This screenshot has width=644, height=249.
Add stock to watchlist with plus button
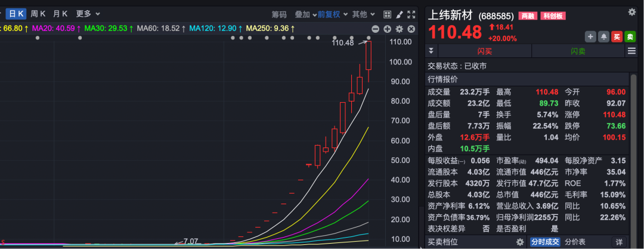click(590, 36)
